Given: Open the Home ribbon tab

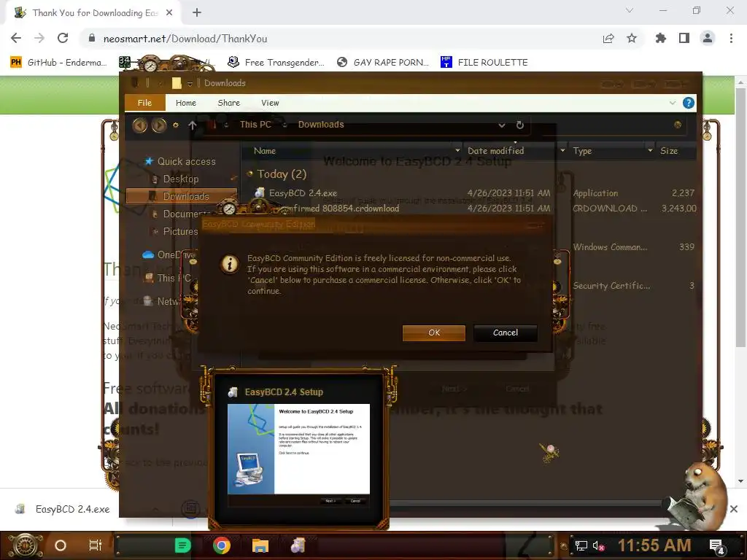Looking at the screenshot, I should (x=186, y=103).
